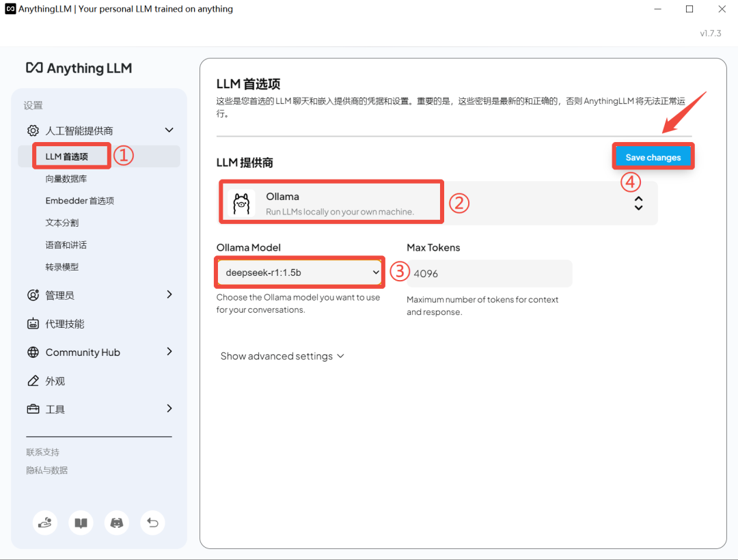This screenshot has height=560, width=738.
Task: Expand the Community Hub chevron
Action: tap(169, 351)
